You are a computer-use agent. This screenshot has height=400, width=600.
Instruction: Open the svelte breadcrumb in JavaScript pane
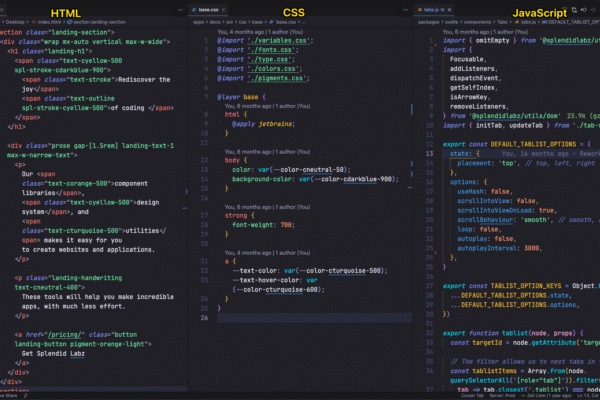(x=452, y=22)
